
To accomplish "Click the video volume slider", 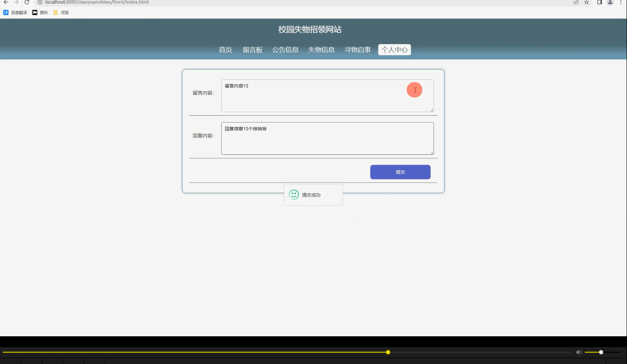I will click(603, 352).
